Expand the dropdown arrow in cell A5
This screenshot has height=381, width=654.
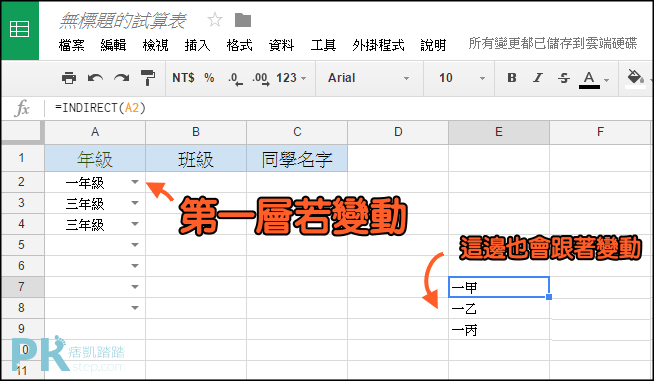click(135, 245)
